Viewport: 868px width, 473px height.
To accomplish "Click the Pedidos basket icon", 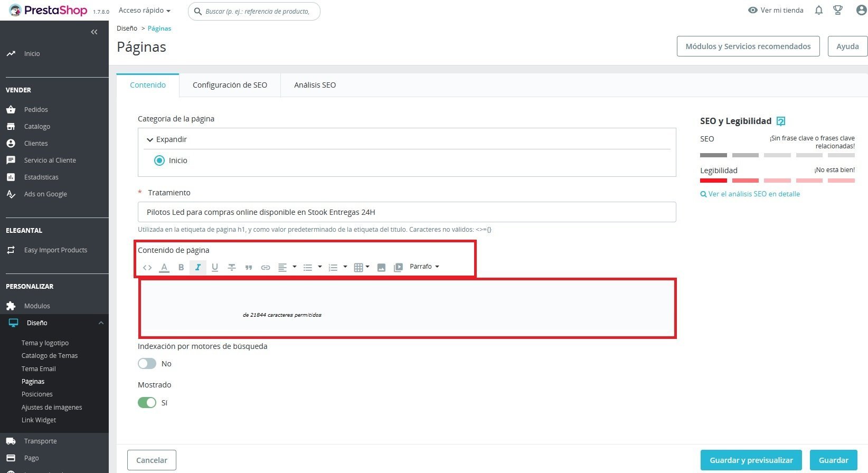I will tap(11, 109).
